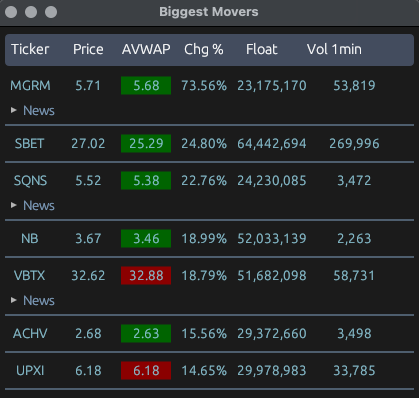Click the float value 23,175,170
Image resolution: width=419 pixels, height=398 pixels.
(x=272, y=86)
